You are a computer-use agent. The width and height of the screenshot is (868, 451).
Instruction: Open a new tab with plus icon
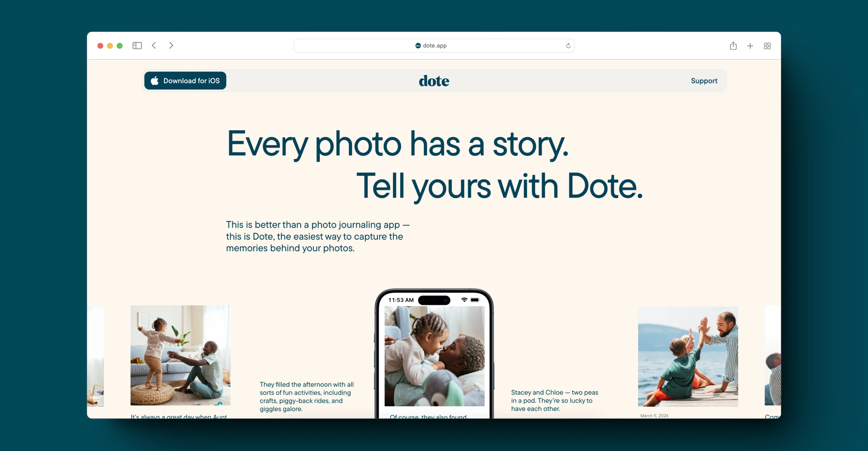750,46
